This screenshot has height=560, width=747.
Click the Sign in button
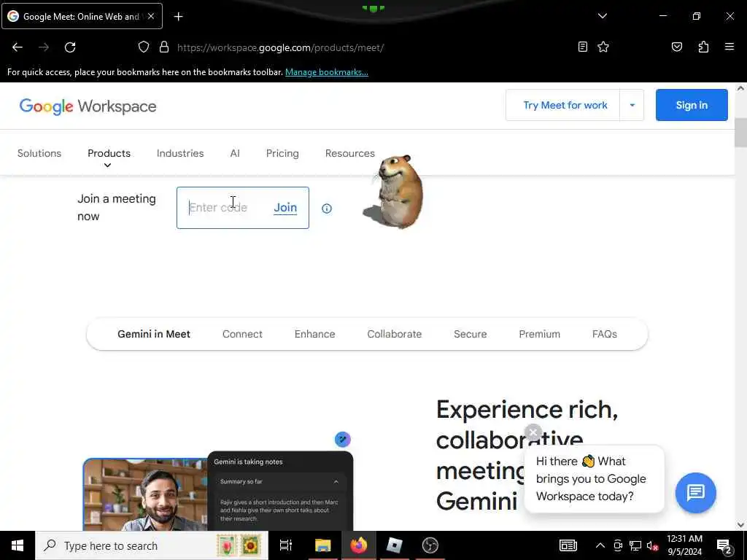coord(692,105)
